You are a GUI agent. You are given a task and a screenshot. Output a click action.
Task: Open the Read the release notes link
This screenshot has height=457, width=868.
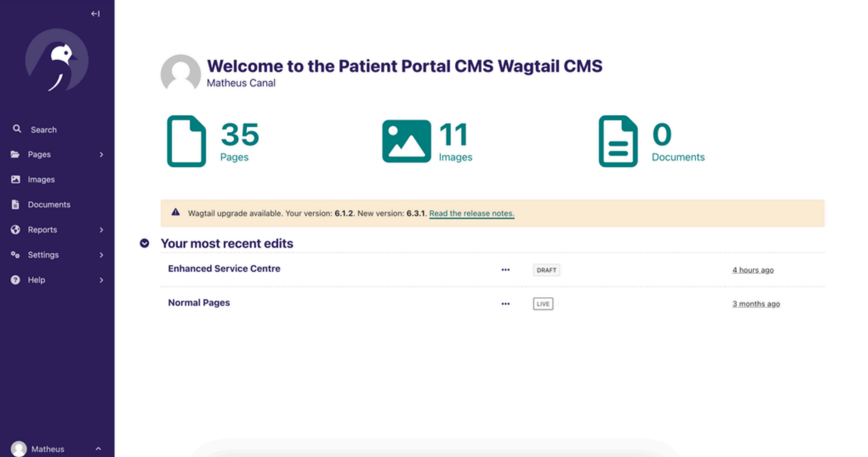click(472, 213)
